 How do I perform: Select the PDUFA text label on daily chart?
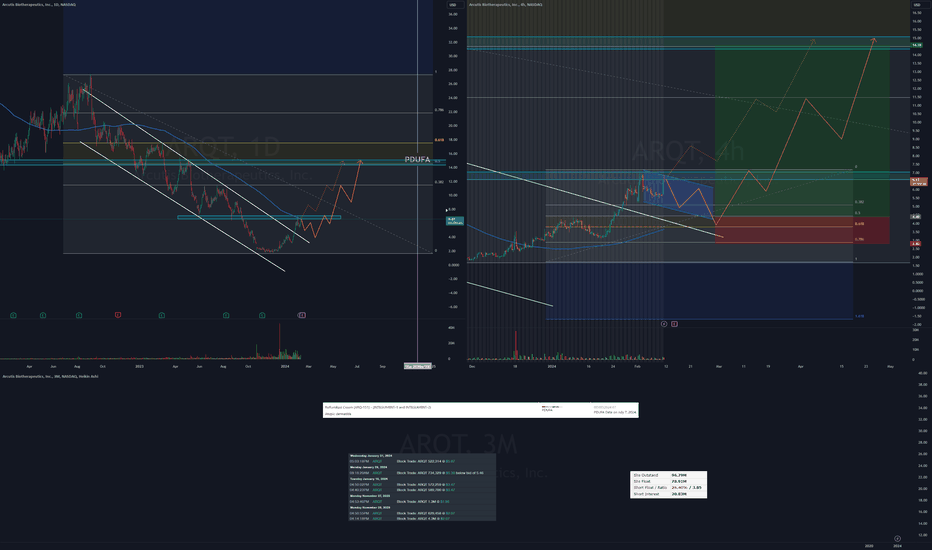[417, 159]
